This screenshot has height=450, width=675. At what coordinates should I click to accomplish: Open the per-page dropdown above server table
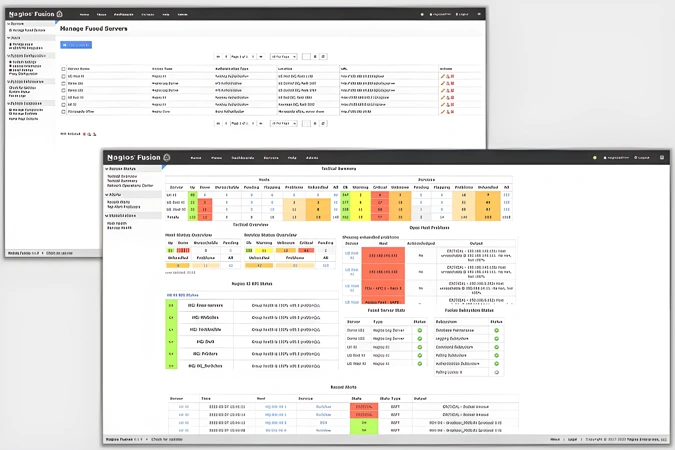[x=283, y=56]
